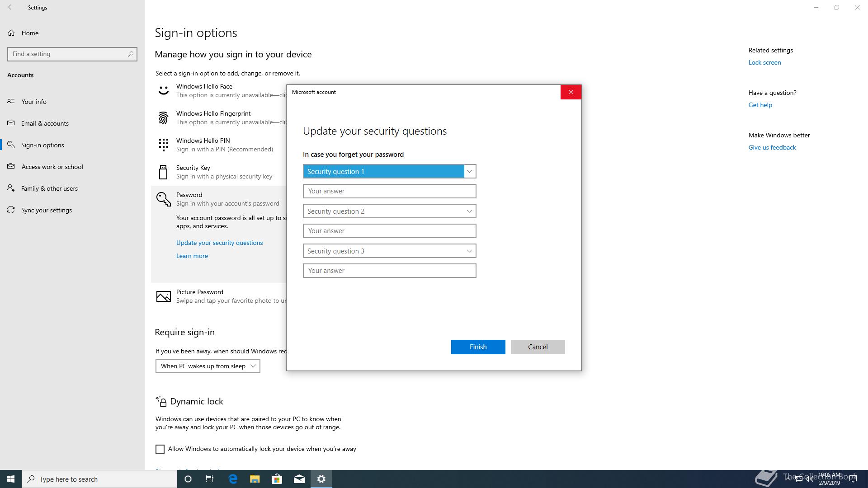Viewport: 868px width, 488px height.
Task: Open the Home icon in the sidebar
Action: point(11,33)
